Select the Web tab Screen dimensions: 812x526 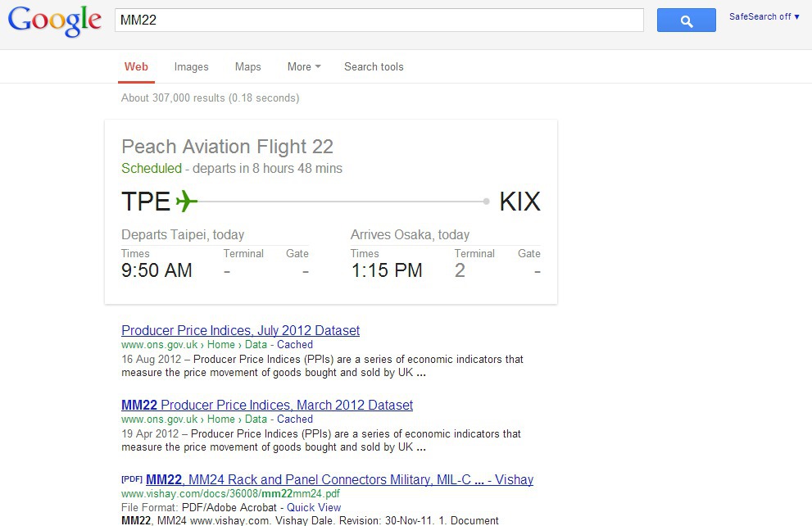click(x=136, y=67)
